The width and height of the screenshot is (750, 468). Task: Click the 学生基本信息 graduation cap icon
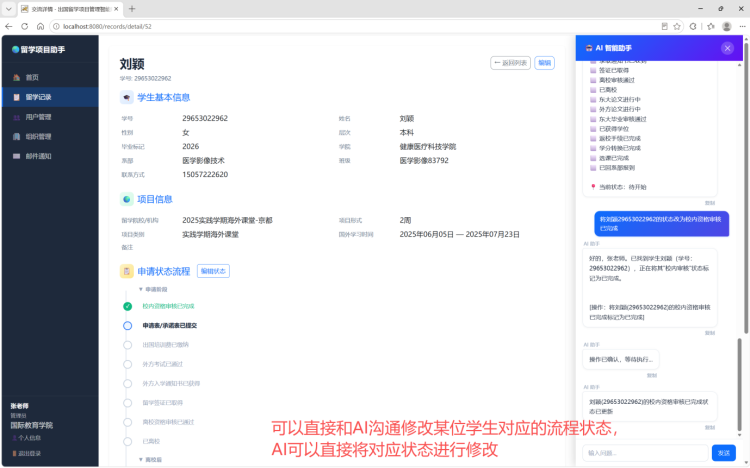[x=126, y=98]
